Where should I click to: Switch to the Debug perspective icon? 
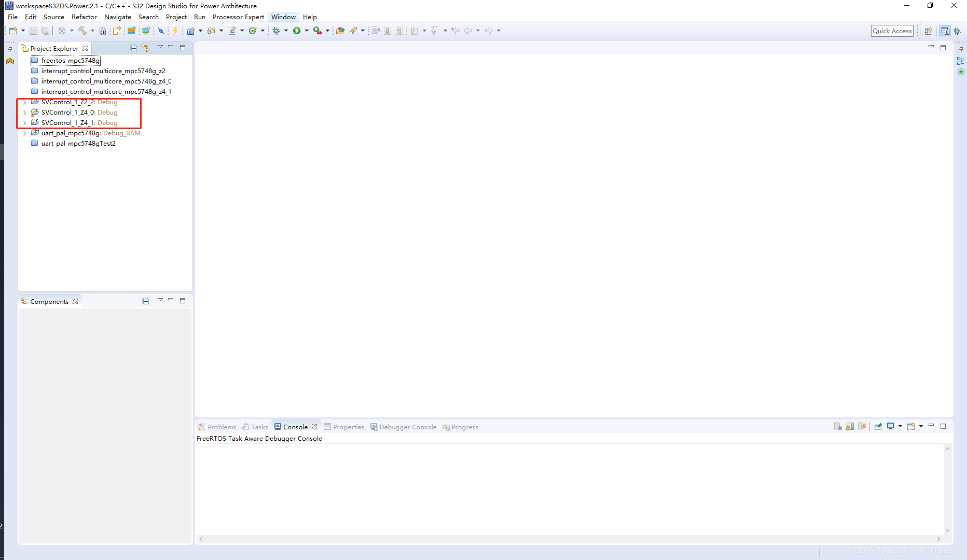point(957,31)
